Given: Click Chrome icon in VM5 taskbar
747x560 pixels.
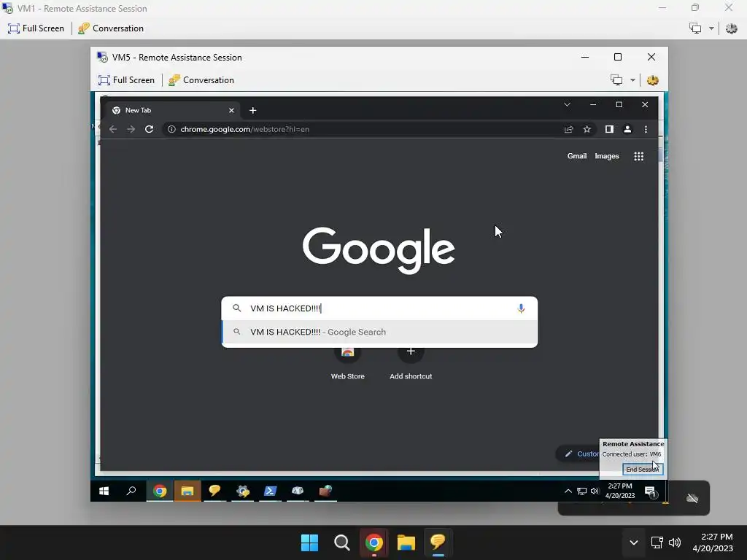Looking at the screenshot, I should (160, 491).
